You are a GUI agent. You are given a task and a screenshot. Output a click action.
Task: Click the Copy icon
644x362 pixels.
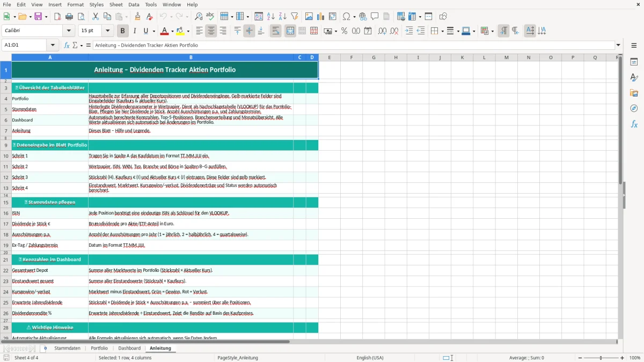click(107, 17)
